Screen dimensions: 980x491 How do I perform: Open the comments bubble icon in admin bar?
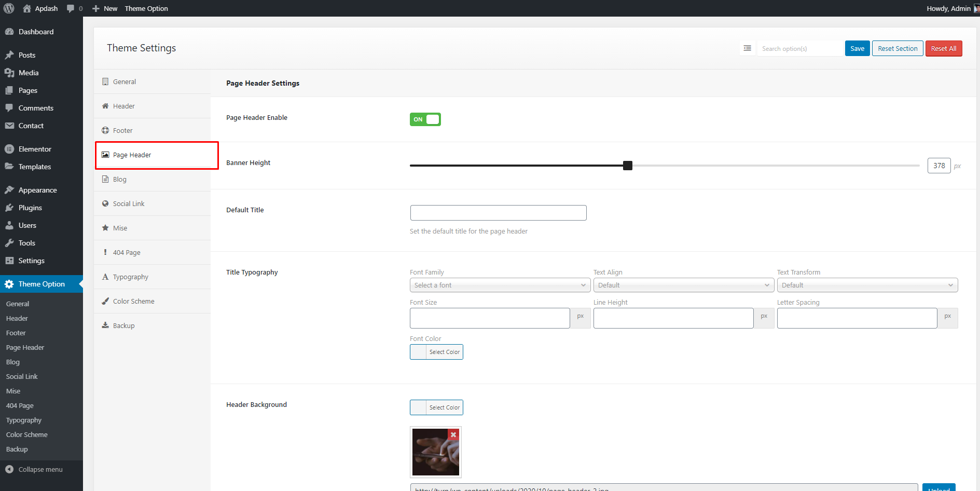pyautogui.click(x=71, y=8)
